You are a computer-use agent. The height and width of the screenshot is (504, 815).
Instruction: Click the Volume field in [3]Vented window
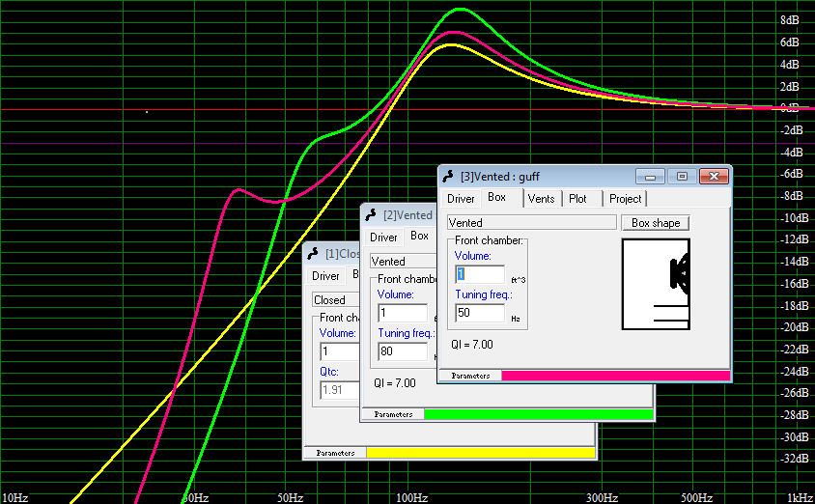(x=480, y=274)
